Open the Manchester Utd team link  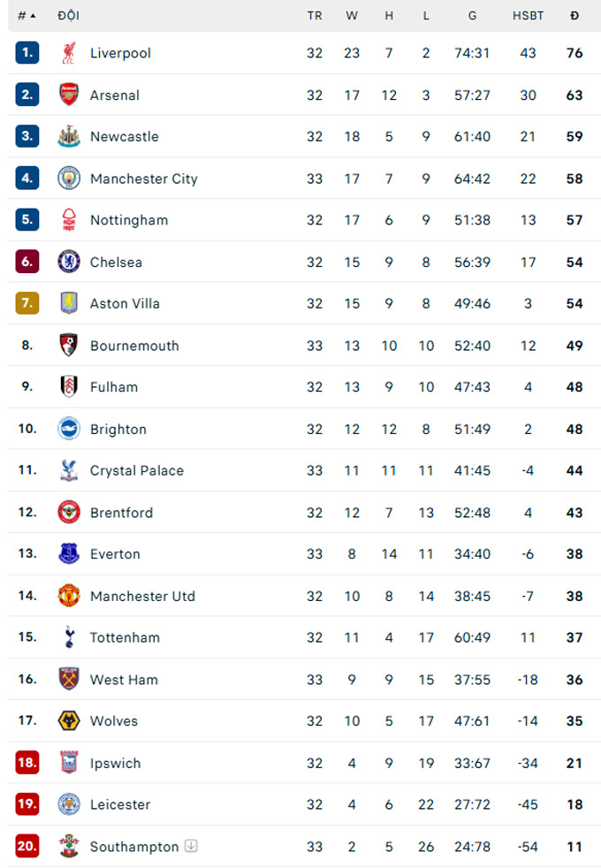(x=142, y=596)
